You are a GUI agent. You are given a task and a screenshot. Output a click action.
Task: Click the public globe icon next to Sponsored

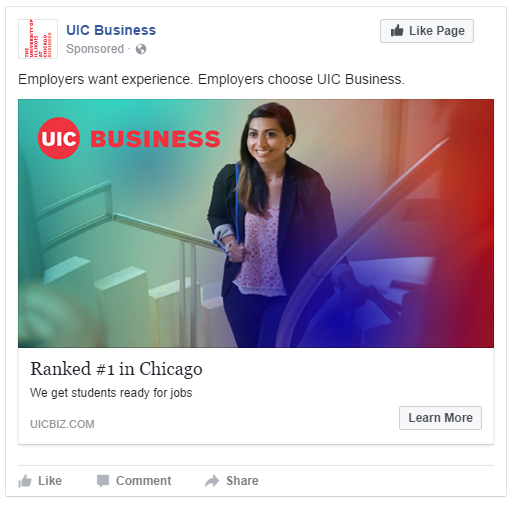coord(141,49)
